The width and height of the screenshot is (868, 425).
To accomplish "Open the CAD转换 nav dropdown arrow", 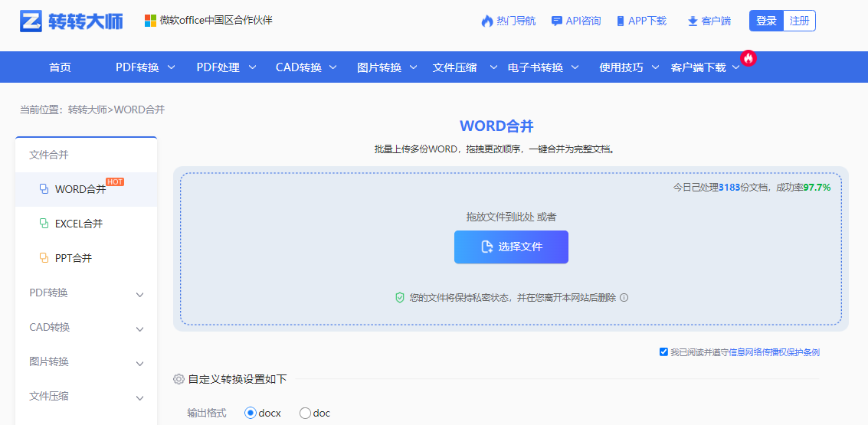I will click(332, 67).
